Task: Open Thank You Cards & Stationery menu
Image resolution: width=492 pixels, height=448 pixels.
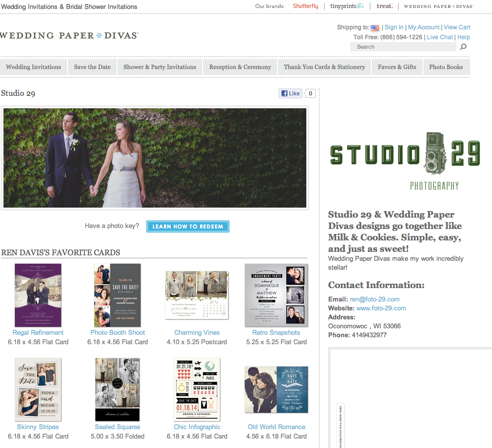Action: click(x=325, y=67)
